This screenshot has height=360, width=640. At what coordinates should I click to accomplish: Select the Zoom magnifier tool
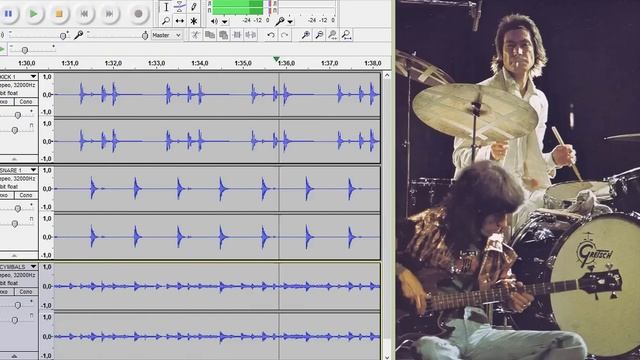(166, 20)
